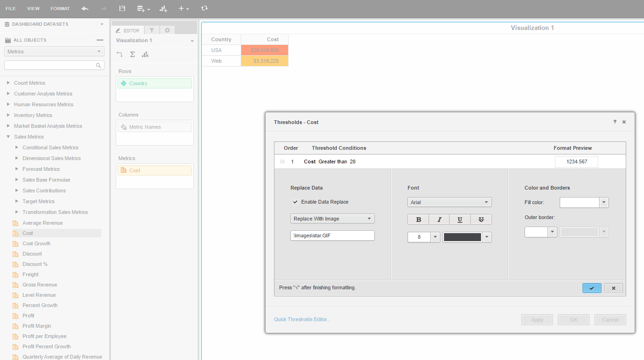Screen dimensions: 644x360
Task: Confirm the threshold with the checkmark button
Action: pyautogui.click(x=592, y=288)
